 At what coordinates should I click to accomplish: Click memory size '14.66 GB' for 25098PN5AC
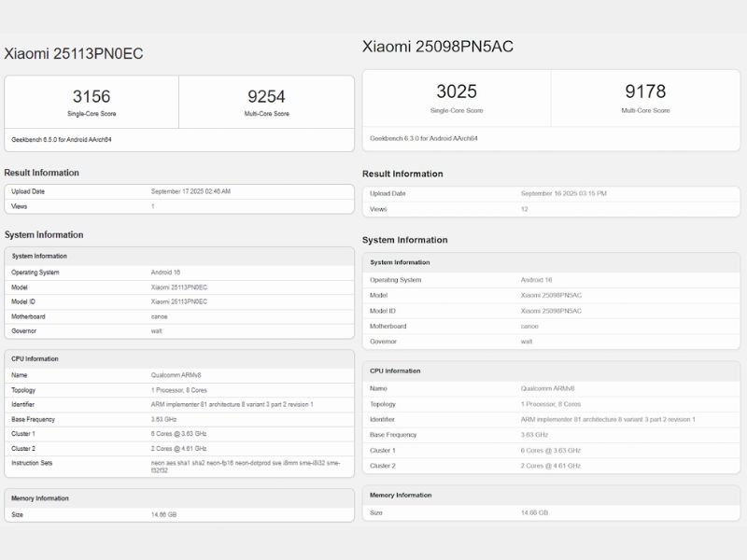coord(534,512)
